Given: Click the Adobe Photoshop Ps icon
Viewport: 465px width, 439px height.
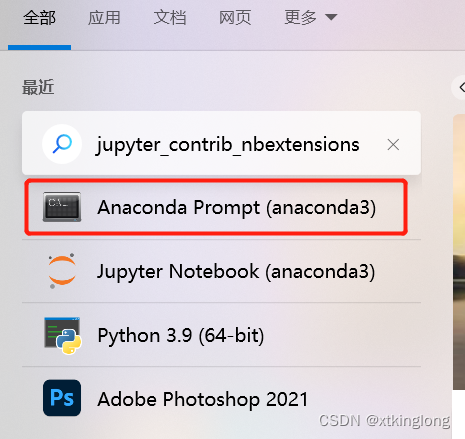Looking at the screenshot, I should (x=62, y=398).
